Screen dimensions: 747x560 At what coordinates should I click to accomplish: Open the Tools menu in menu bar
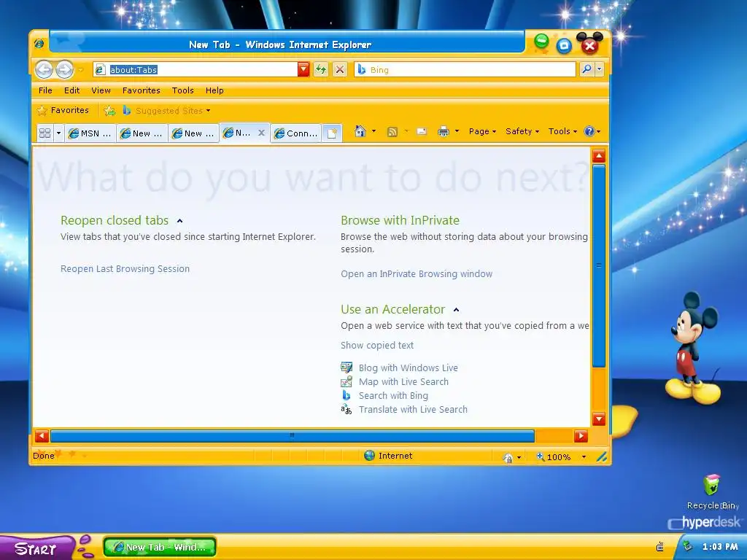pos(183,90)
